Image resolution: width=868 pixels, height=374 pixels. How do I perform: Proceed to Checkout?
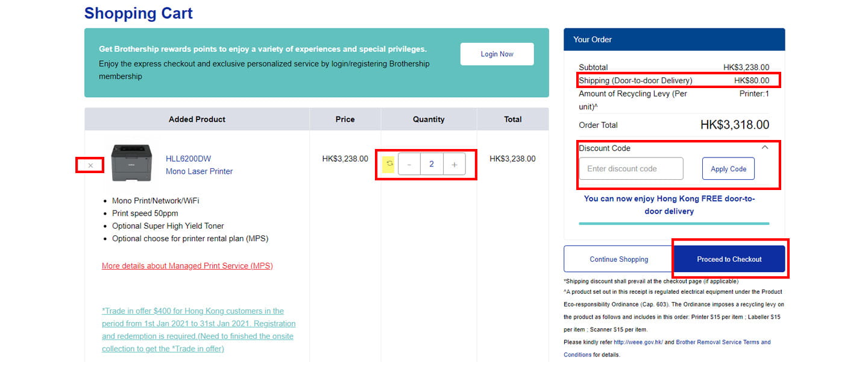tap(729, 259)
